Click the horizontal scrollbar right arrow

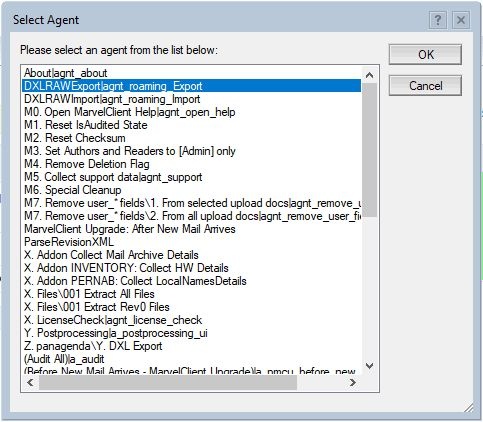pos(353,382)
